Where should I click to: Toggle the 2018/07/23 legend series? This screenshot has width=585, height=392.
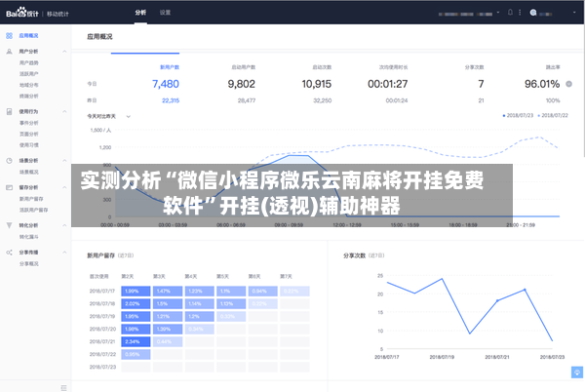pos(518,116)
